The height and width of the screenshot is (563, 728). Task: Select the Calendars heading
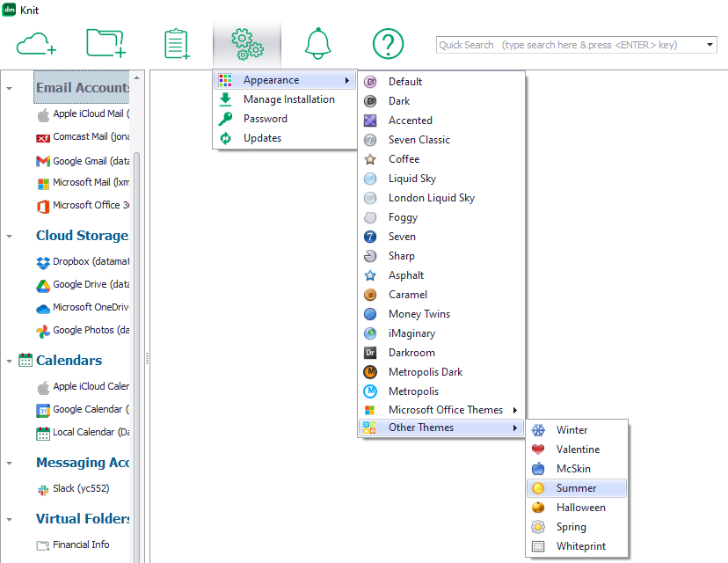tap(69, 361)
